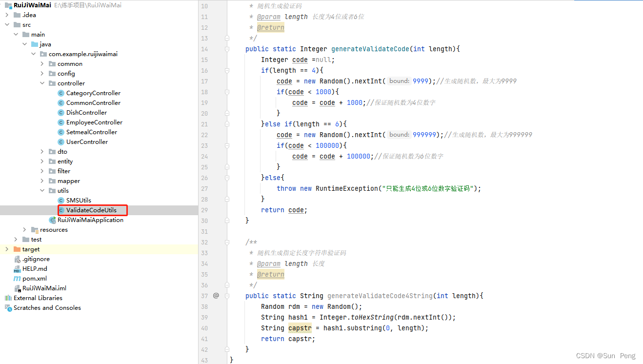Click the EmployeeController class icon

[x=61, y=122]
